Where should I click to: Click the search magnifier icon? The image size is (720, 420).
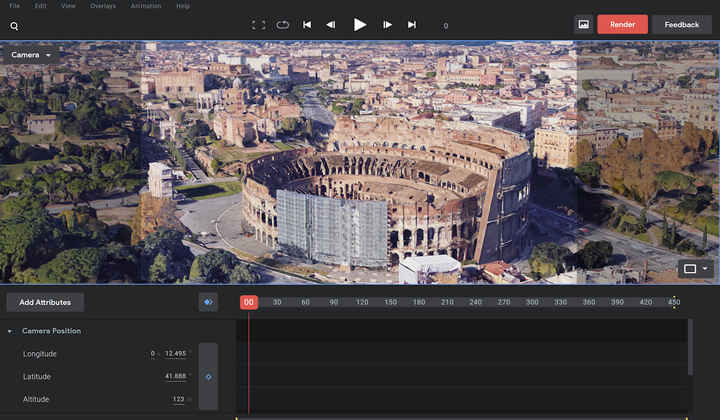click(x=14, y=26)
